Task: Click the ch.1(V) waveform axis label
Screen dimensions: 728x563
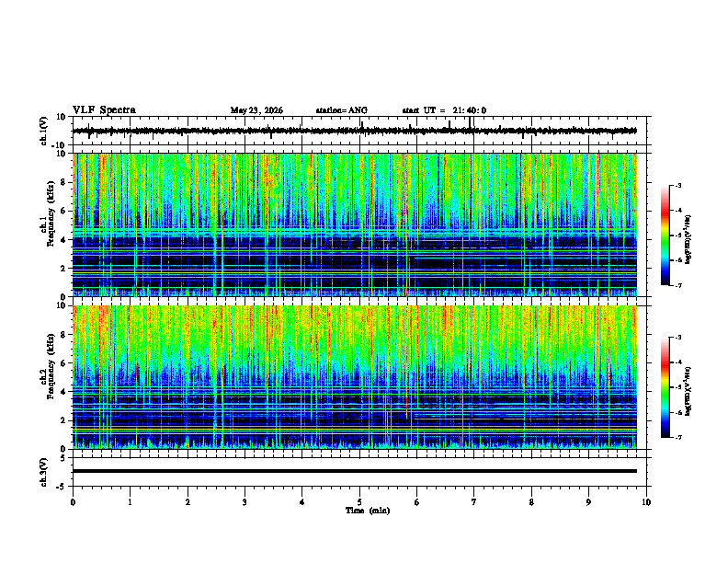Action: [44, 131]
